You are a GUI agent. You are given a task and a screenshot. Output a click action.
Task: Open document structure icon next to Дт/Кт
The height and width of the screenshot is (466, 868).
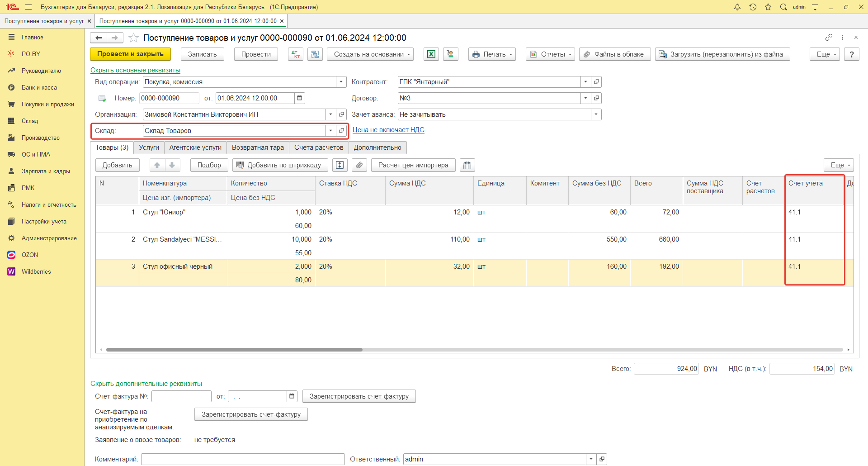tap(315, 54)
